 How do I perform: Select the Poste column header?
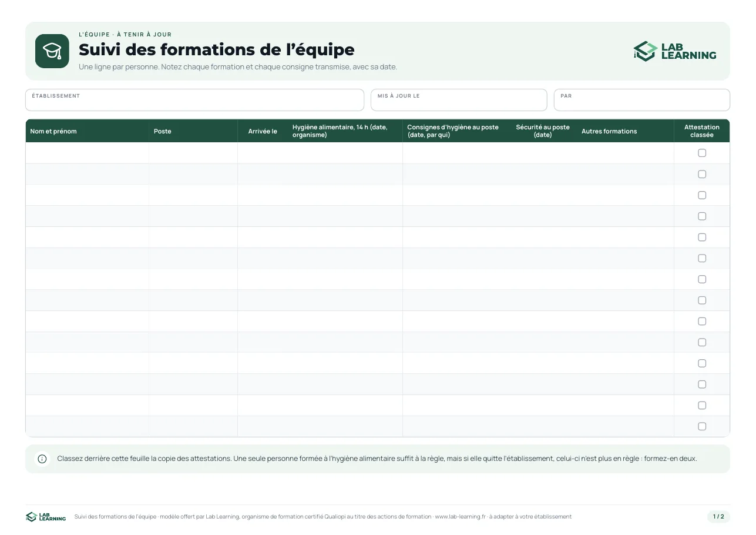[193, 131]
